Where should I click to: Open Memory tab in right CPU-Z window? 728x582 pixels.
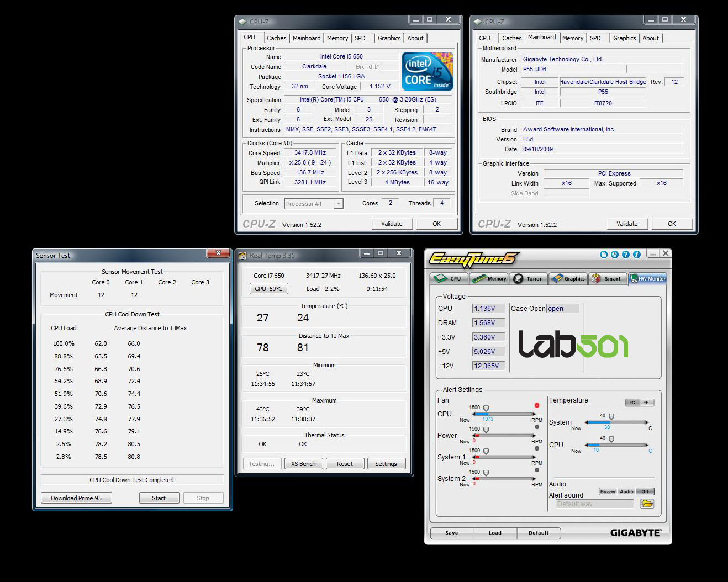pyautogui.click(x=572, y=38)
